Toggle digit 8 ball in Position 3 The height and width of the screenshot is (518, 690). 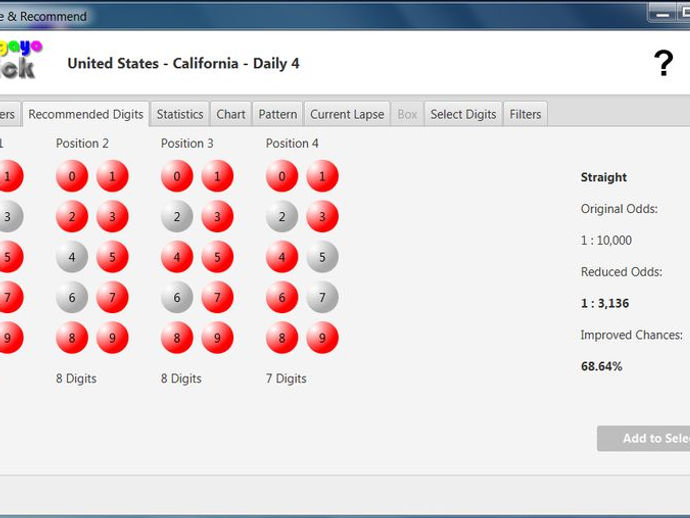(x=177, y=338)
